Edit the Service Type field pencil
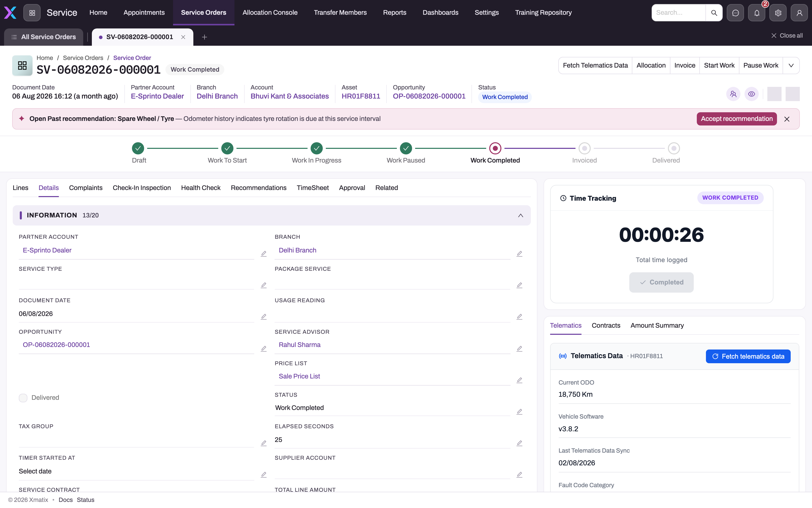Viewport: 812px width, 508px height. coord(264,285)
